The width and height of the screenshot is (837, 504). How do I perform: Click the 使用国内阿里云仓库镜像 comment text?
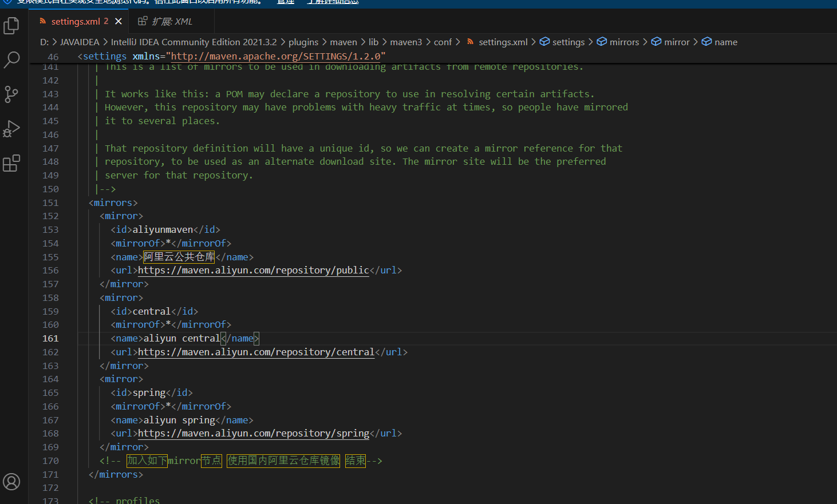click(283, 461)
